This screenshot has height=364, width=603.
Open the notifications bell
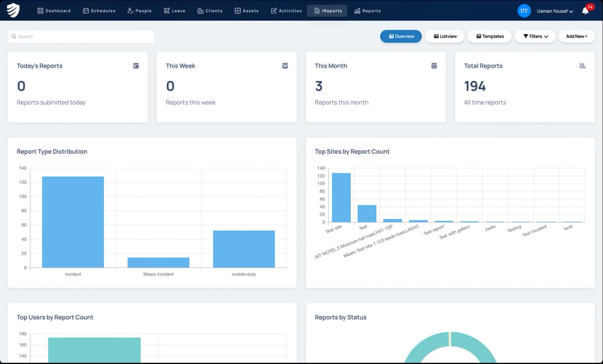coord(585,11)
